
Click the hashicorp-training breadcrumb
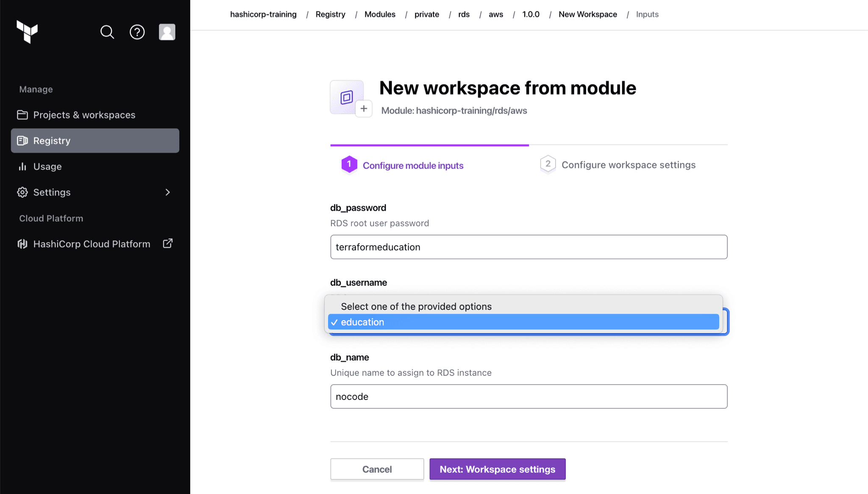click(x=263, y=14)
